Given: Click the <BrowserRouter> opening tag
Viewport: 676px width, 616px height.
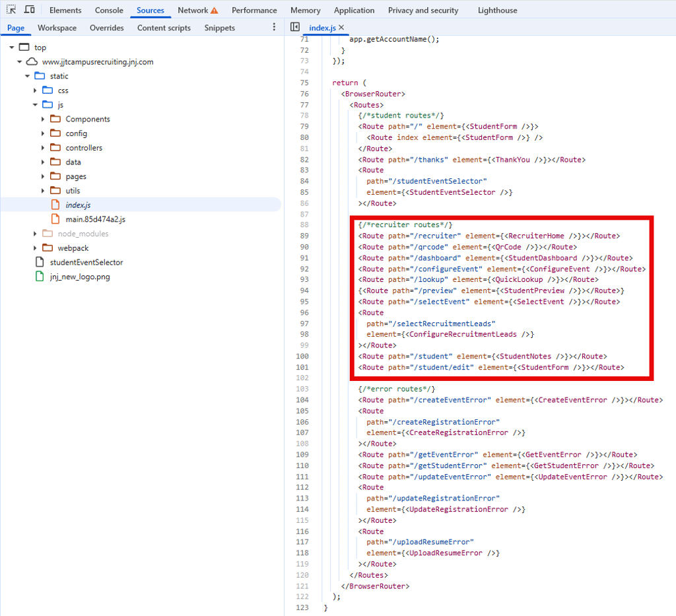Looking at the screenshot, I should 373,94.
